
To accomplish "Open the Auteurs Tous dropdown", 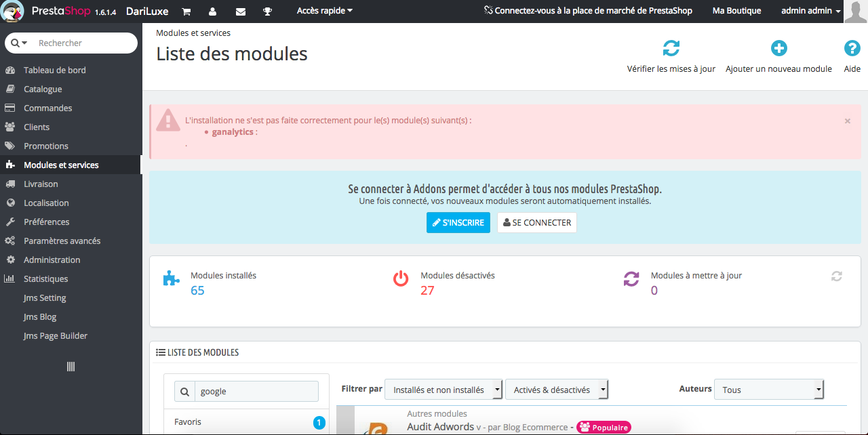I will 769,390.
